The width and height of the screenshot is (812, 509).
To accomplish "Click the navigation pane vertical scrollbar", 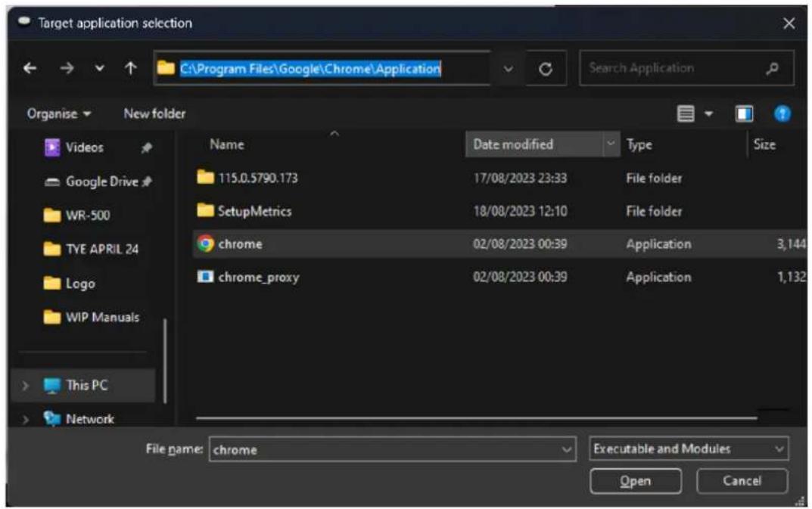I will [x=165, y=361].
